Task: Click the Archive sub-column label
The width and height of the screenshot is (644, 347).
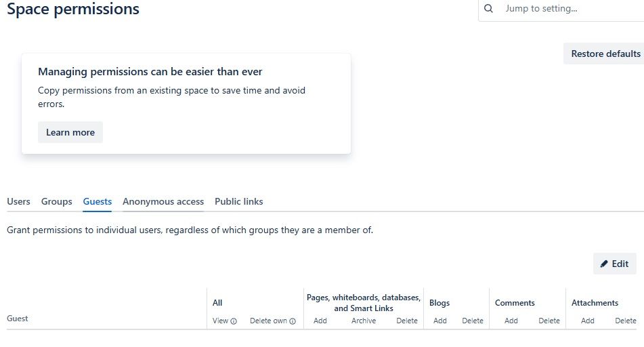Action: point(364,321)
